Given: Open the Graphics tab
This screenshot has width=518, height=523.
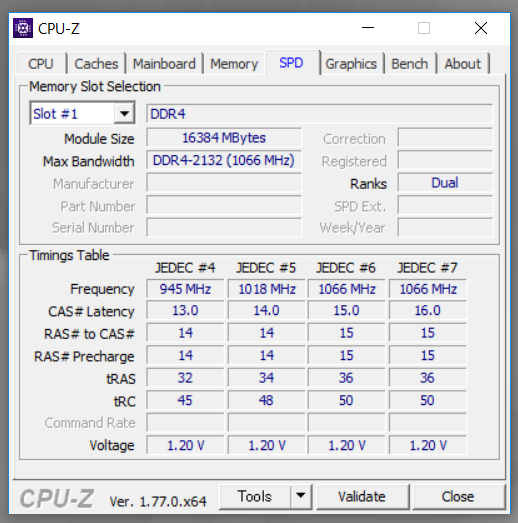Looking at the screenshot, I should point(351,63).
